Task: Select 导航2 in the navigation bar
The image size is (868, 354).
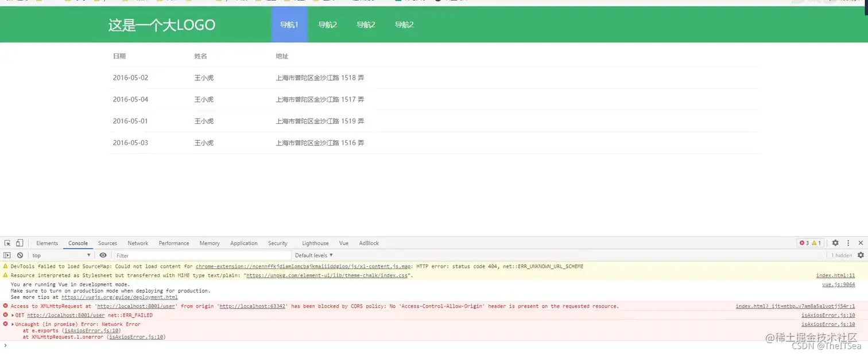Action: point(328,24)
